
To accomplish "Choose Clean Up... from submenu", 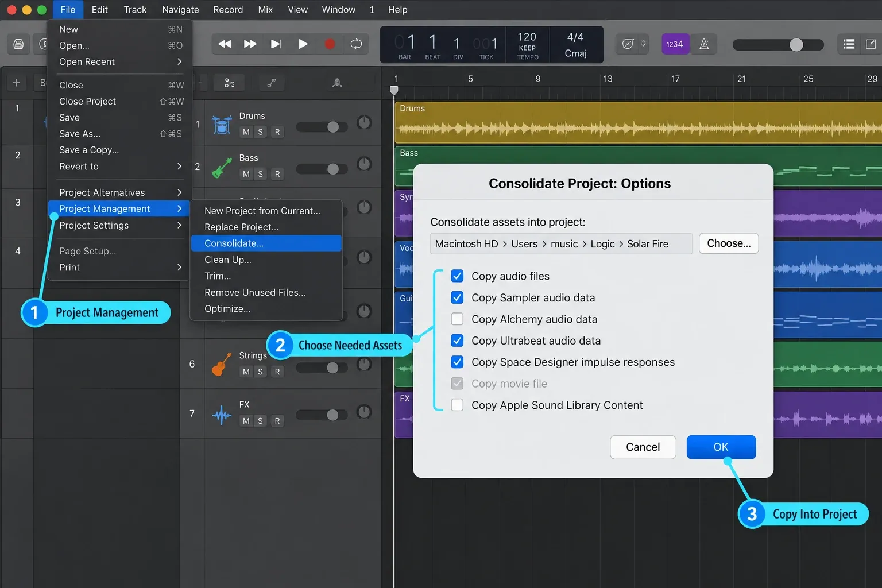I will click(x=266, y=260).
